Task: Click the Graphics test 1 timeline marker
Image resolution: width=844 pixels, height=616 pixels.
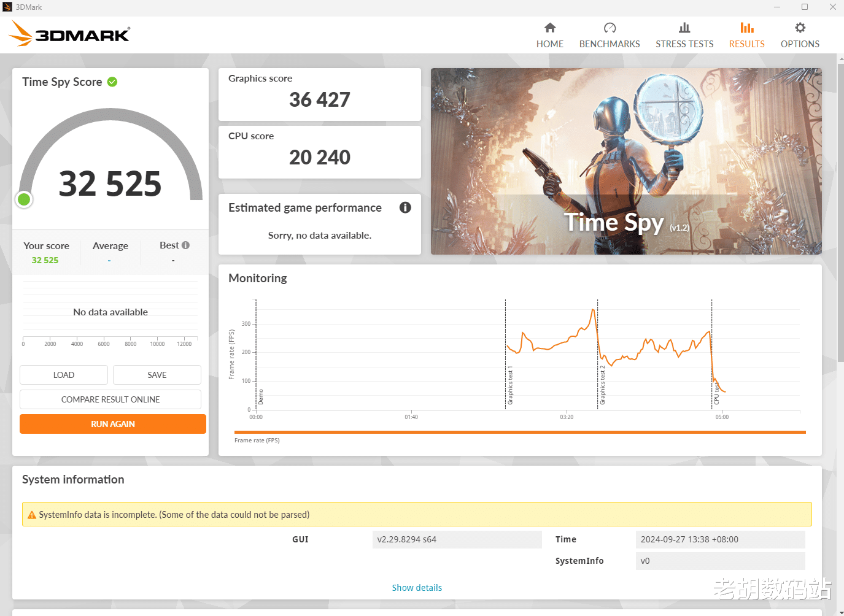Action: 509,387
